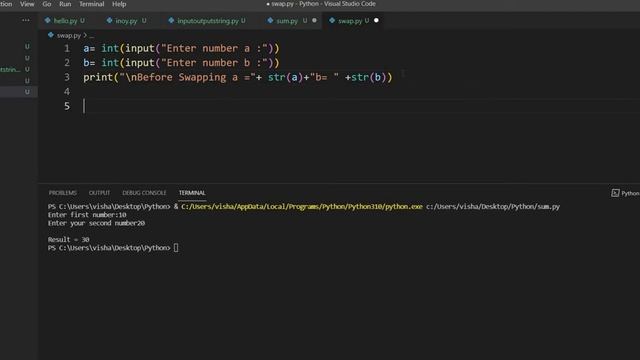Viewport: 640px width, 360px height.
Task: Open the View menu
Action: pos(27,4)
